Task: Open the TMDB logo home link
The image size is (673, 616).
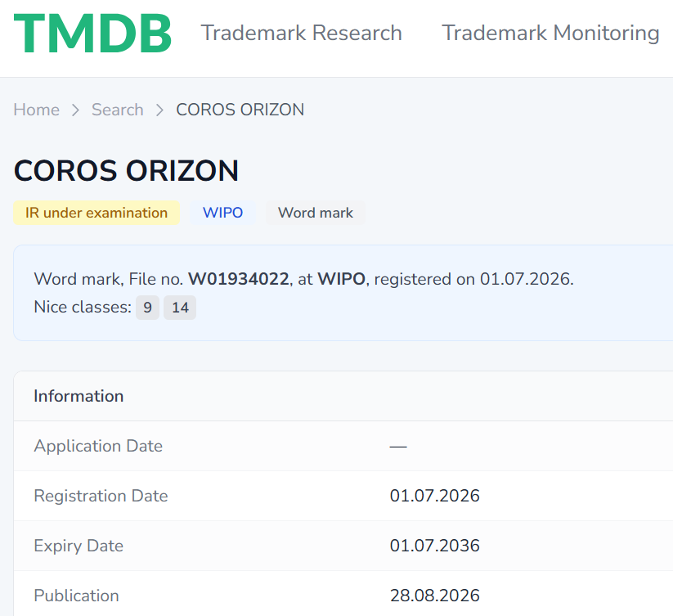Action: 92,34
